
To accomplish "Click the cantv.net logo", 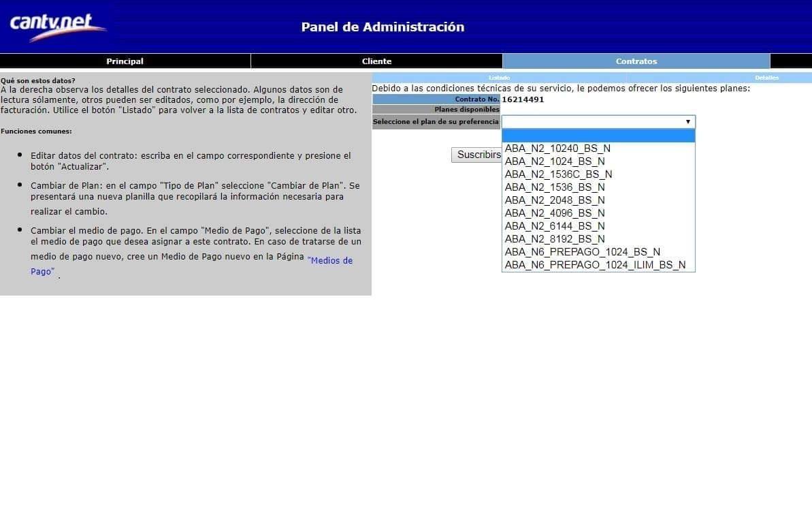I will [x=57, y=27].
